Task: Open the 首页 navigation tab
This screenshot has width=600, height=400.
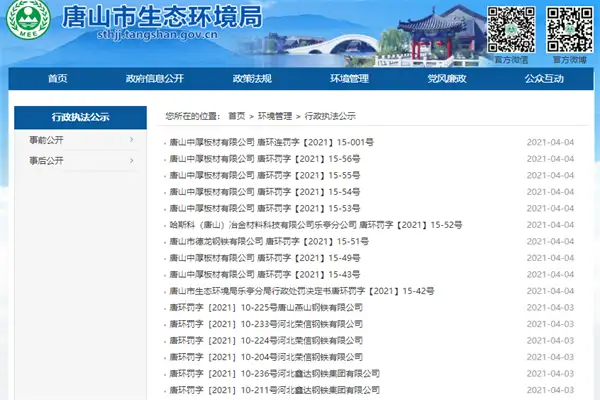Action: 58,79
